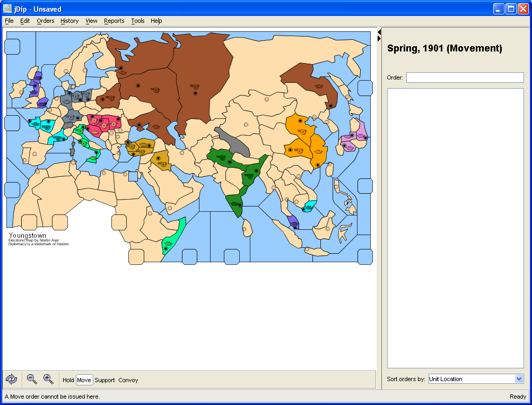Select brown army in westernmost brown territory (Warsaw)

[110, 98]
